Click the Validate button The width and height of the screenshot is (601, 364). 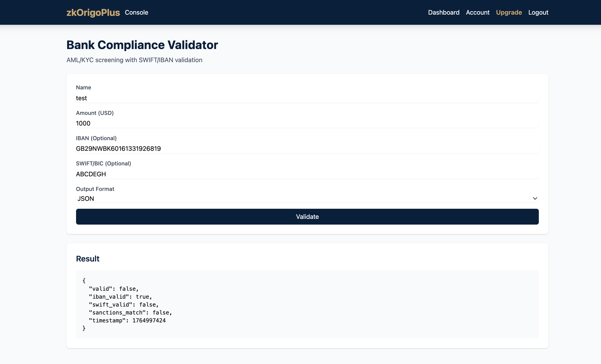coord(307,217)
